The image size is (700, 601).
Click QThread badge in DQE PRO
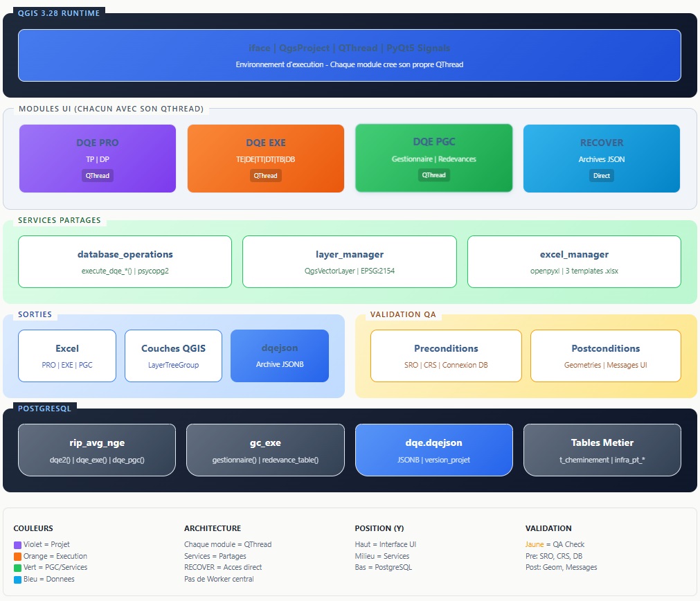pyautogui.click(x=98, y=176)
